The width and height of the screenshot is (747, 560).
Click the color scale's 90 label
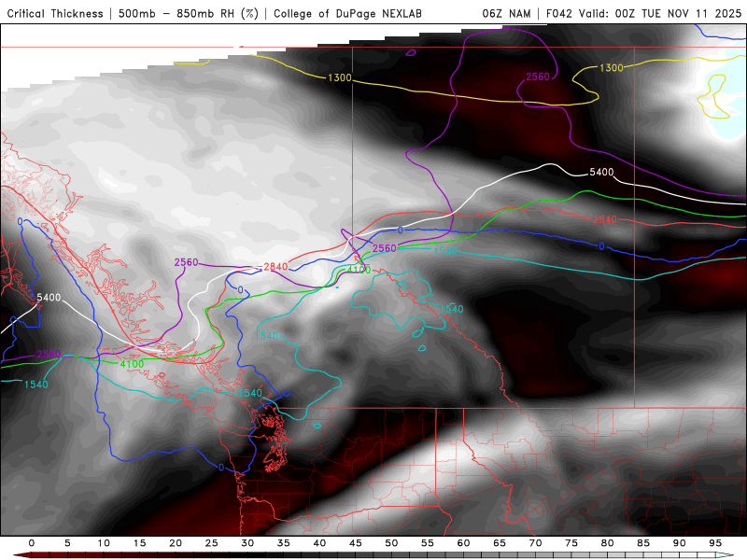tap(679, 543)
